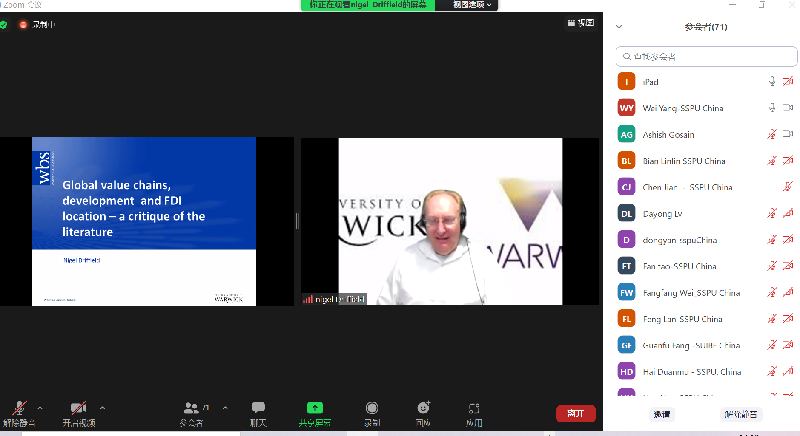Click the view layout button top right of video area
This screenshot has width=800, height=436.
581,23
